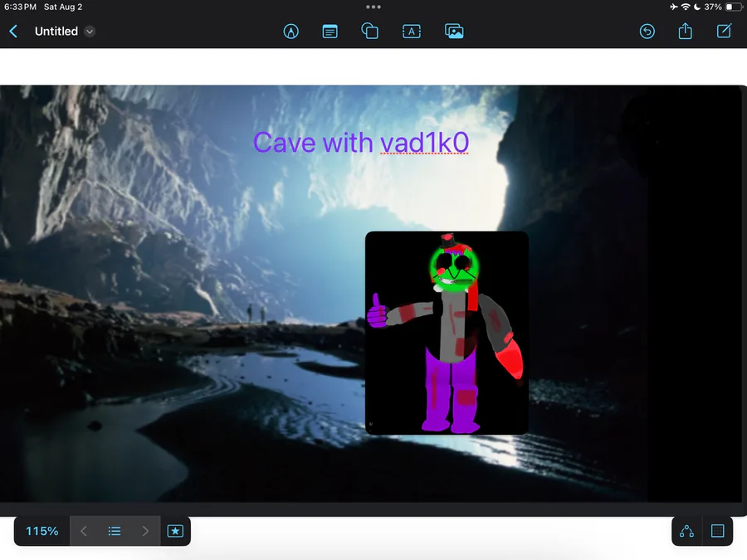Go to the previous scene arrow
Image resolution: width=747 pixels, height=560 pixels.
[x=83, y=531]
